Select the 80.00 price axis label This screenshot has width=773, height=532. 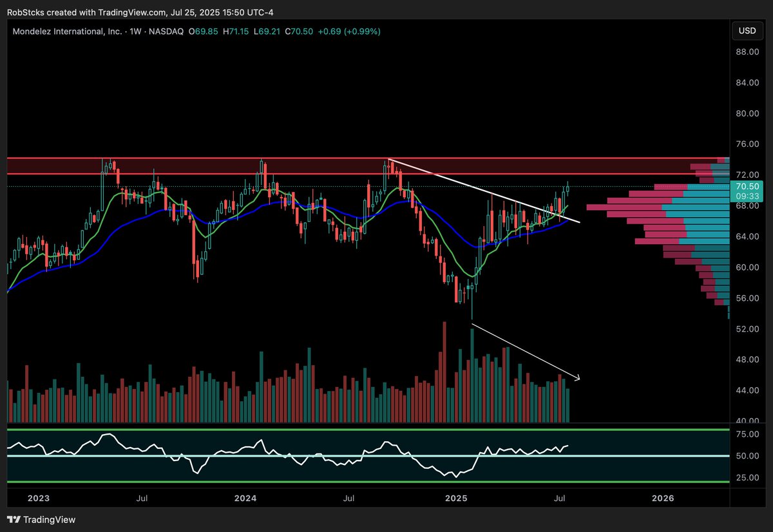[747, 113]
